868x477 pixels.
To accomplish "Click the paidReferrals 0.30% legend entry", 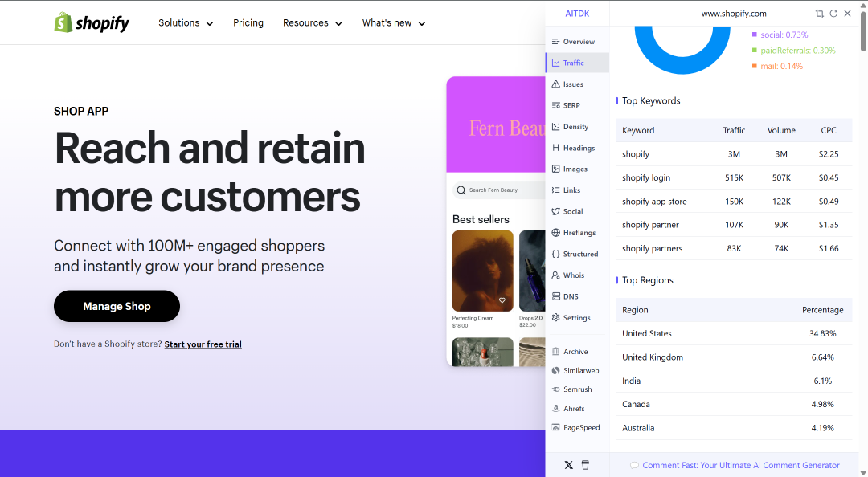I will pyautogui.click(x=794, y=51).
